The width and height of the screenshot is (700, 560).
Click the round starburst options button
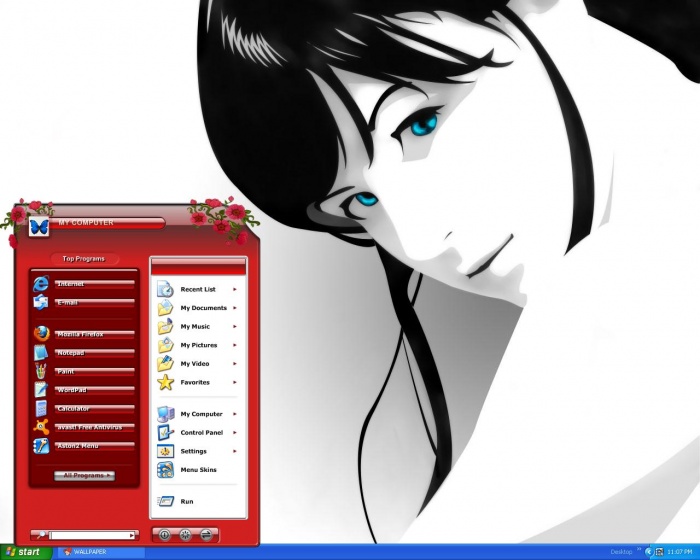coord(185,534)
